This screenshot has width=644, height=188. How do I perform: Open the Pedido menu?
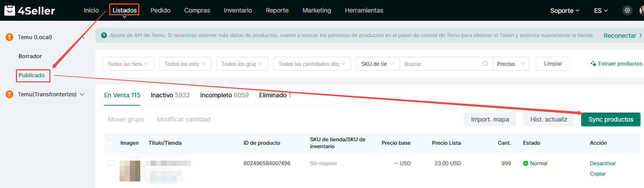[160, 10]
